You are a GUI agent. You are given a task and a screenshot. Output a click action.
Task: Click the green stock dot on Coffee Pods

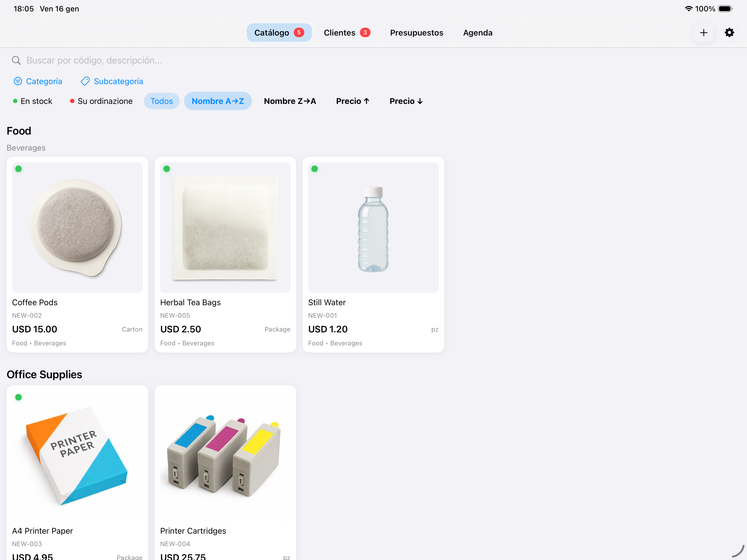18,169
